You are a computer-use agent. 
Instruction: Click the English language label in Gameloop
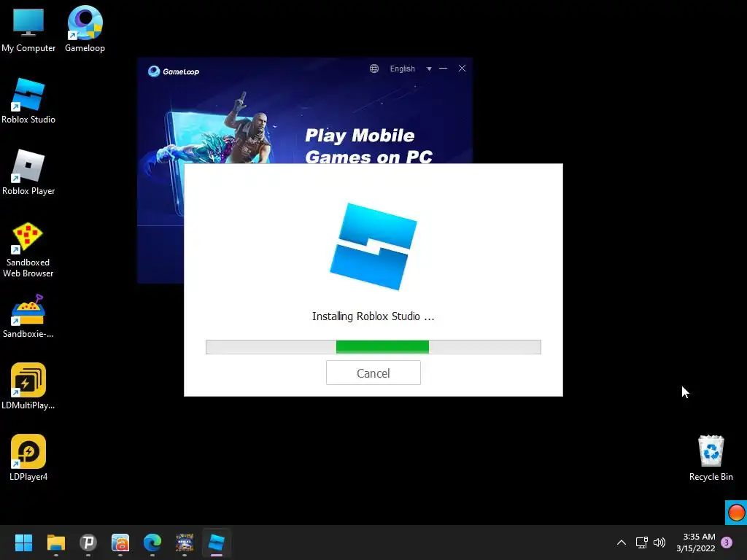(403, 69)
